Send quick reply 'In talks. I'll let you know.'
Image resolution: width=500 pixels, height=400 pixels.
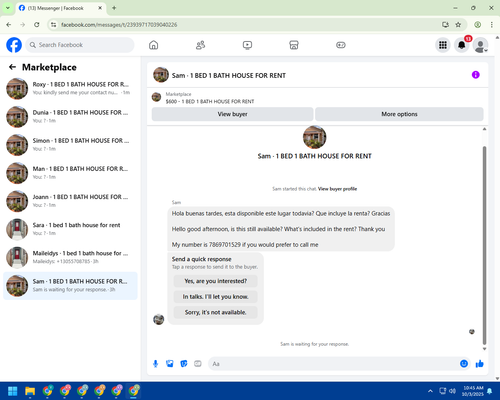coord(216,297)
